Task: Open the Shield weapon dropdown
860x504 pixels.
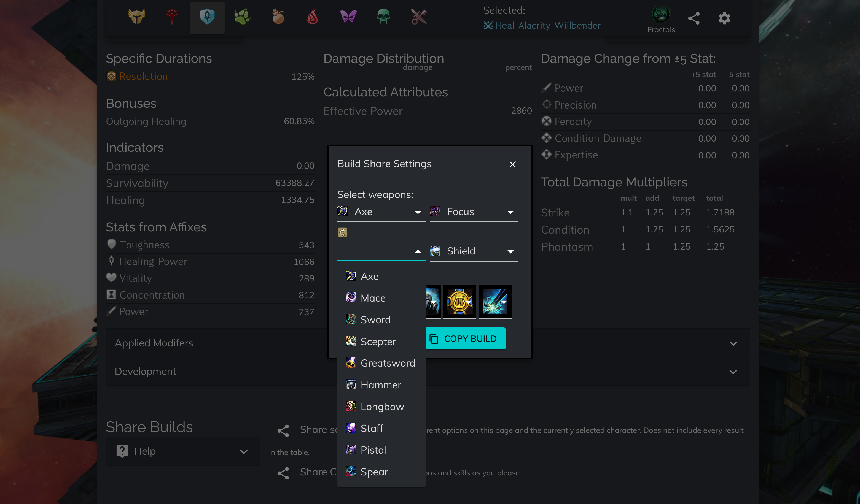Action: 474,251
